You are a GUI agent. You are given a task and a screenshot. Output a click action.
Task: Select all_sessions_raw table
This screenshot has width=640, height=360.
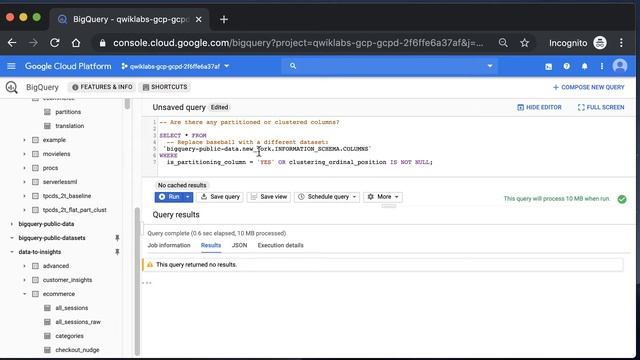pos(78,322)
